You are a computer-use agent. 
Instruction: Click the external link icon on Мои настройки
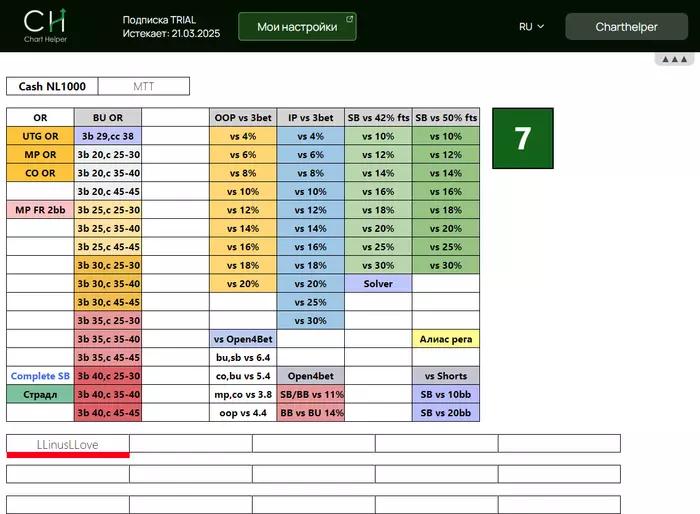(x=349, y=19)
